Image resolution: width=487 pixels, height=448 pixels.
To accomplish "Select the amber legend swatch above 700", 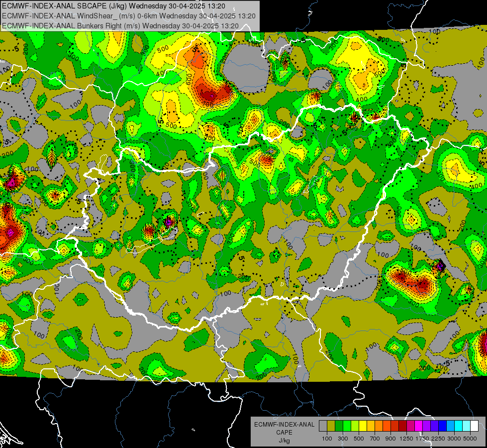I will [371, 426].
